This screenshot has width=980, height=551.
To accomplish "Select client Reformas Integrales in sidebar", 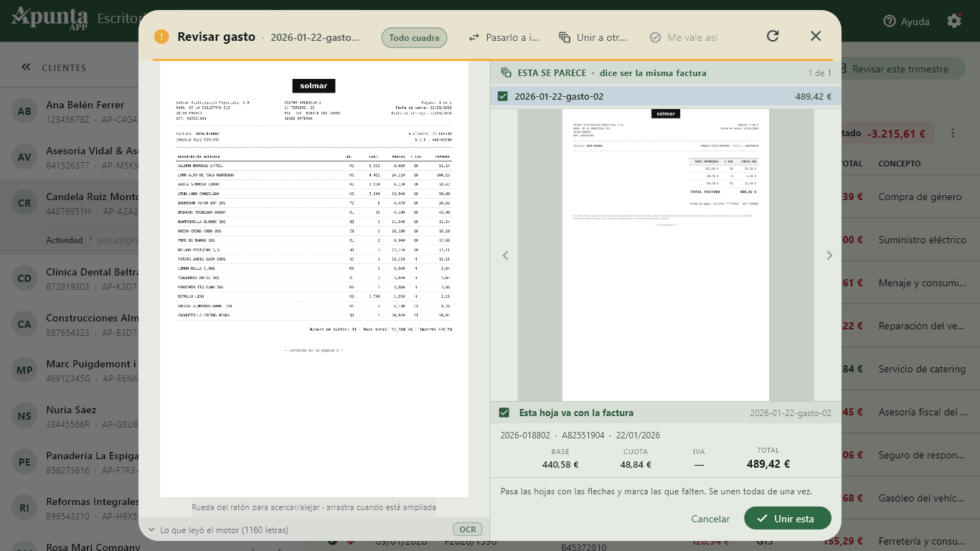I will [x=70, y=508].
